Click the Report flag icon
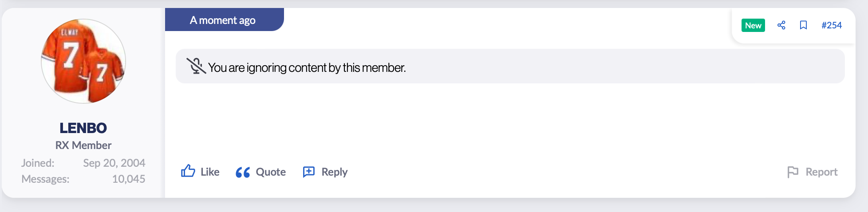868x212 pixels. click(x=793, y=172)
